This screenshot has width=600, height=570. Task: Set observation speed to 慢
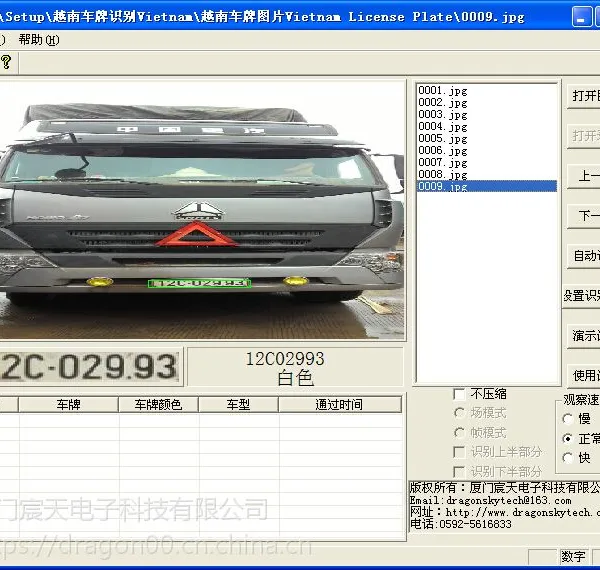(x=567, y=419)
